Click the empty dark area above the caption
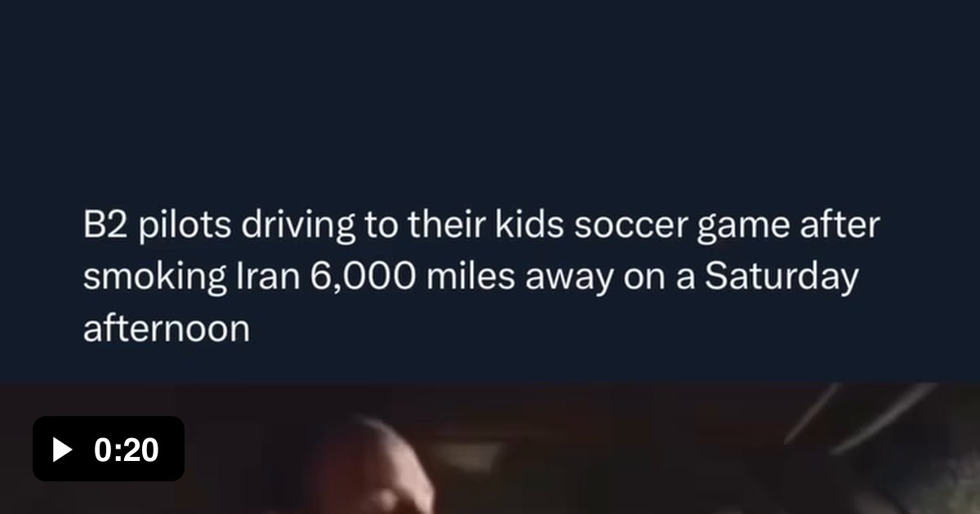This screenshot has height=514, width=980. (x=490, y=98)
